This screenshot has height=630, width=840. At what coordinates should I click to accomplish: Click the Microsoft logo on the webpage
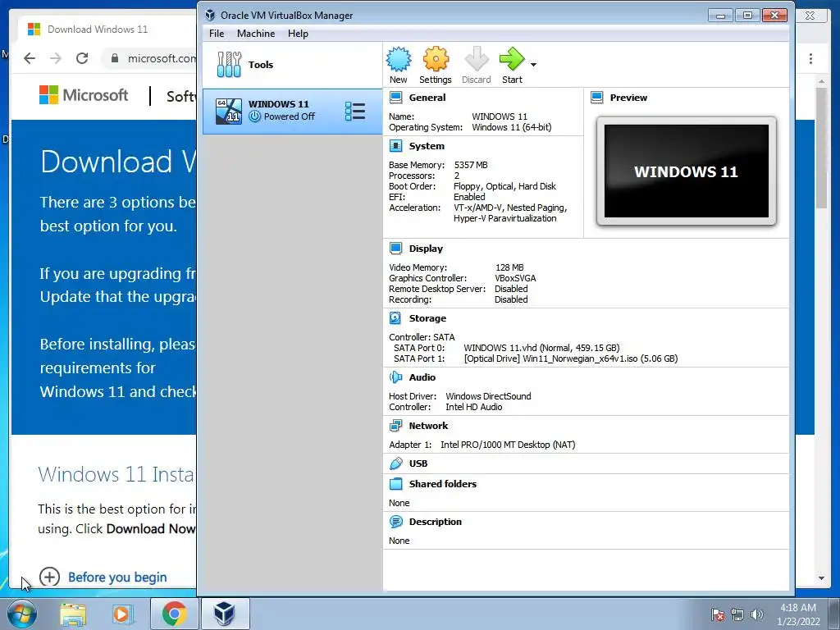pyautogui.click(x=84, y=95)
